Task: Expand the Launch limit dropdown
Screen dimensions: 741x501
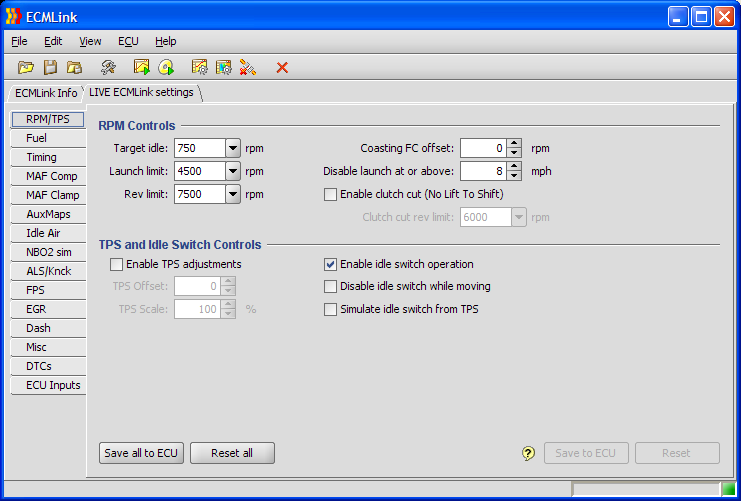Action: point(233,171)
